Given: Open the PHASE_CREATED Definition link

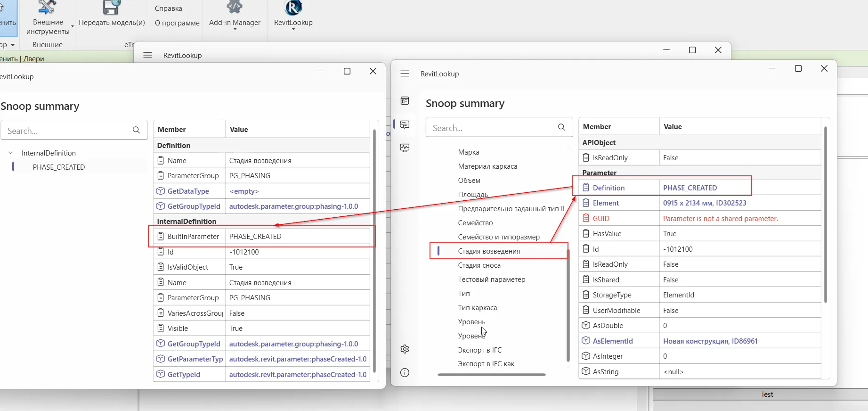Looking at the screenshot, I should point(690,188).
